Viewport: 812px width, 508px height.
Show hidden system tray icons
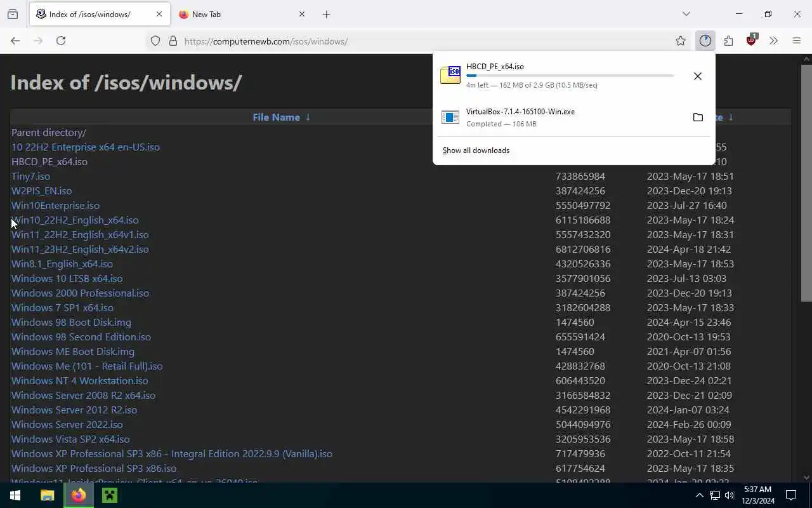[699, 495]
